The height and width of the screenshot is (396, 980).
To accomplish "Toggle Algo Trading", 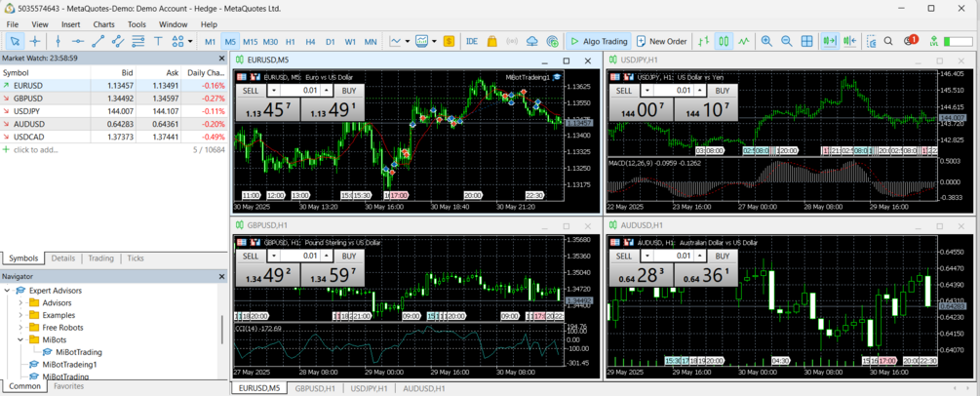I will click(x=598, y=41).
